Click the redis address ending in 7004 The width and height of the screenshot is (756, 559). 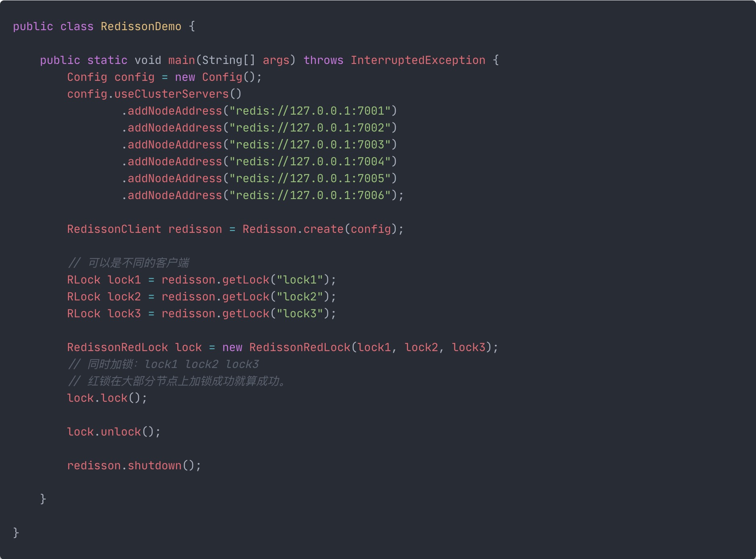click(310, 162)
